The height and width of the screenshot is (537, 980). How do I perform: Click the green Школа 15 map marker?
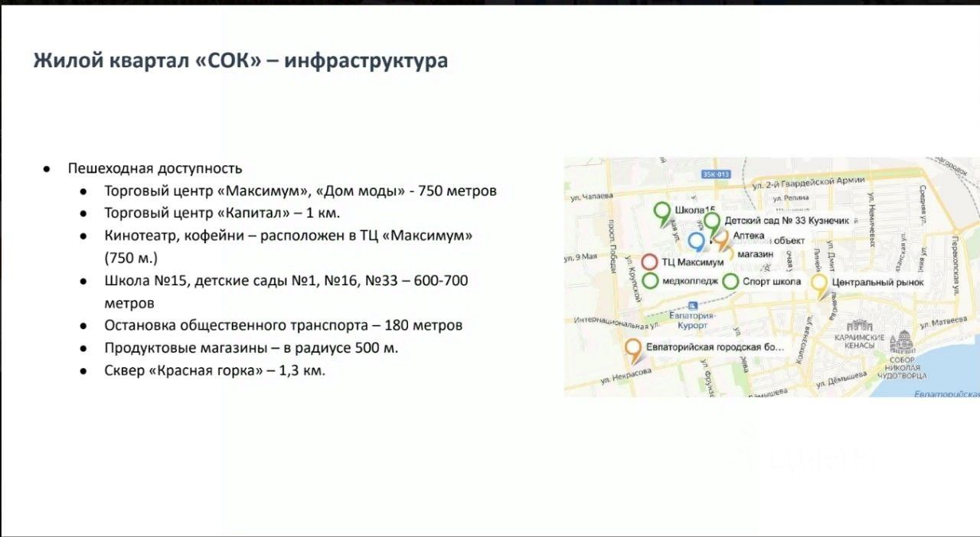(x=662, y=213)
